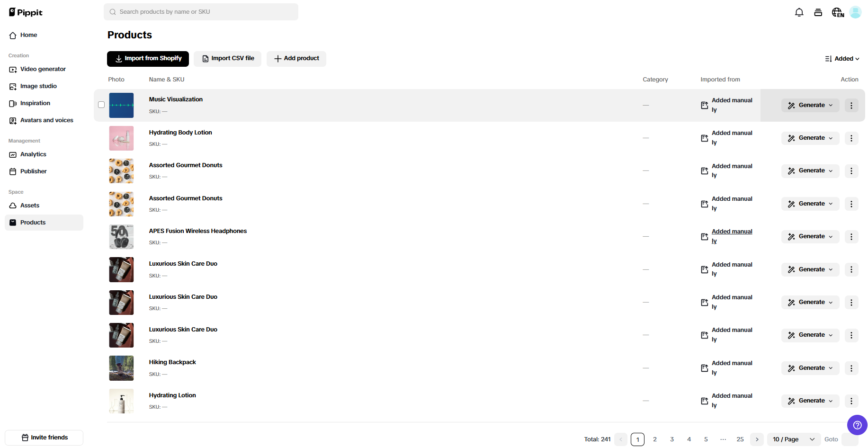Go to Home from the sidebar
Viewport: 868px width, 447px height.
point(28,35)
